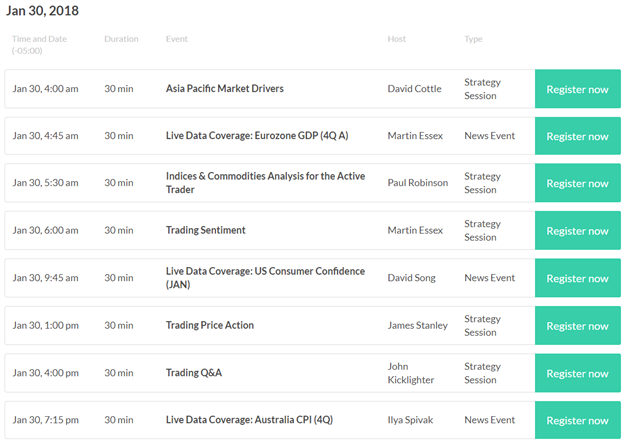This screenshot has height=443, width=624.
Task: Click the Duration column header
Action: point(121,39)
